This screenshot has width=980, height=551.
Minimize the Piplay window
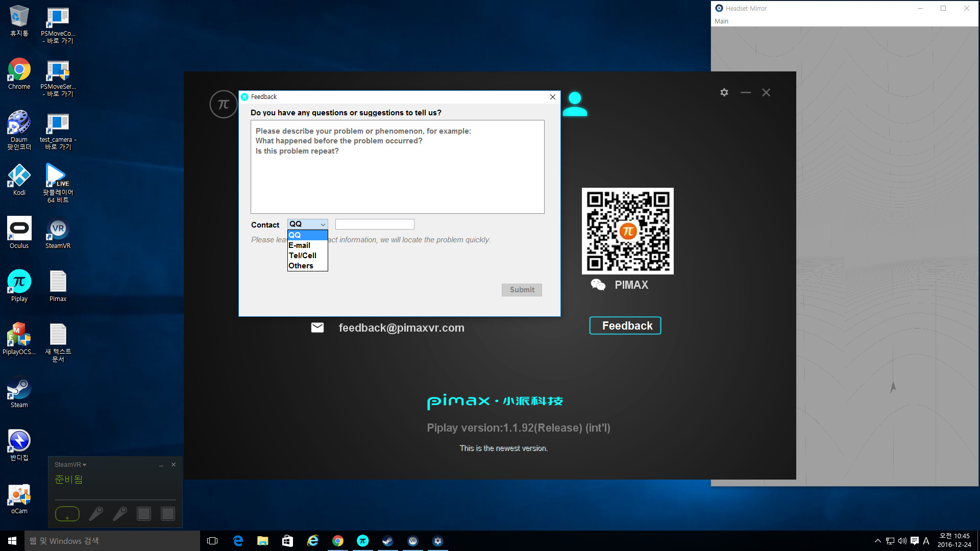click(745, 92)
